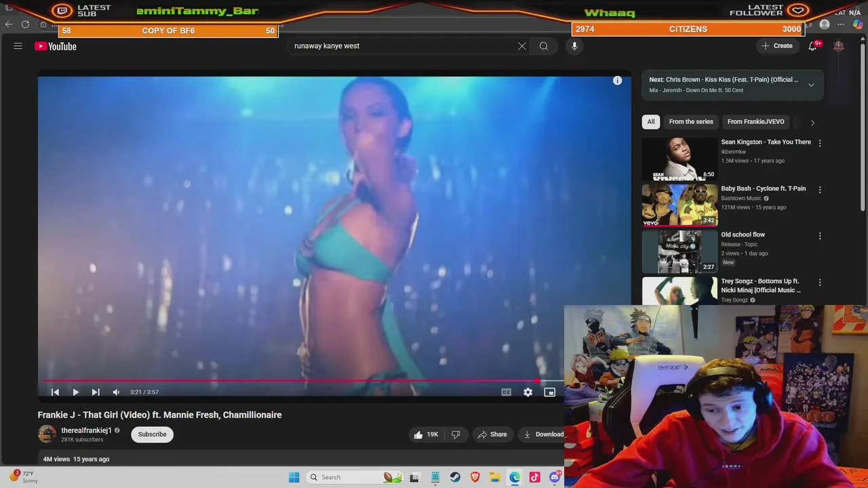Go to the YouTube home logo

(x=56, y=46)
